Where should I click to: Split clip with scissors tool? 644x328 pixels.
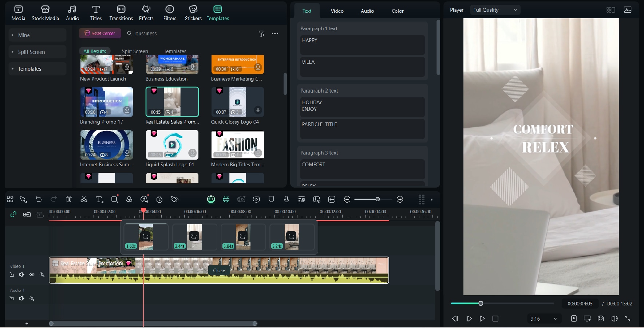pyautogui.click(x=84, y=199)
